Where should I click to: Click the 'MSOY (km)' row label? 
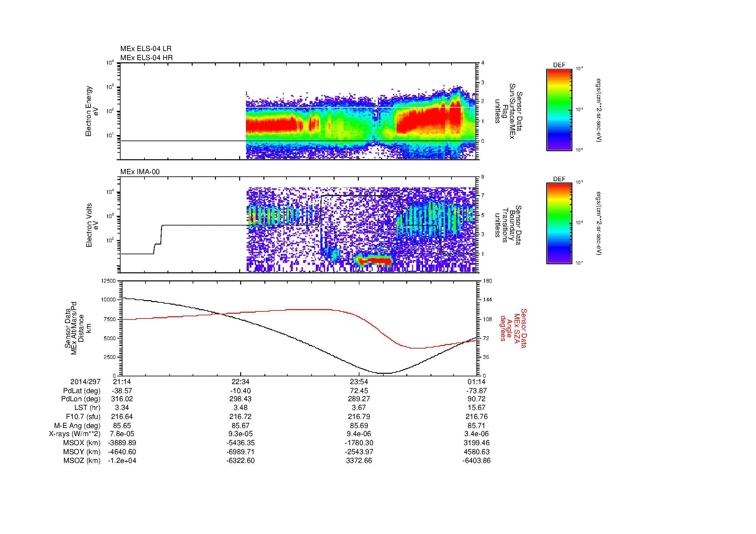[x=82, y=452]
